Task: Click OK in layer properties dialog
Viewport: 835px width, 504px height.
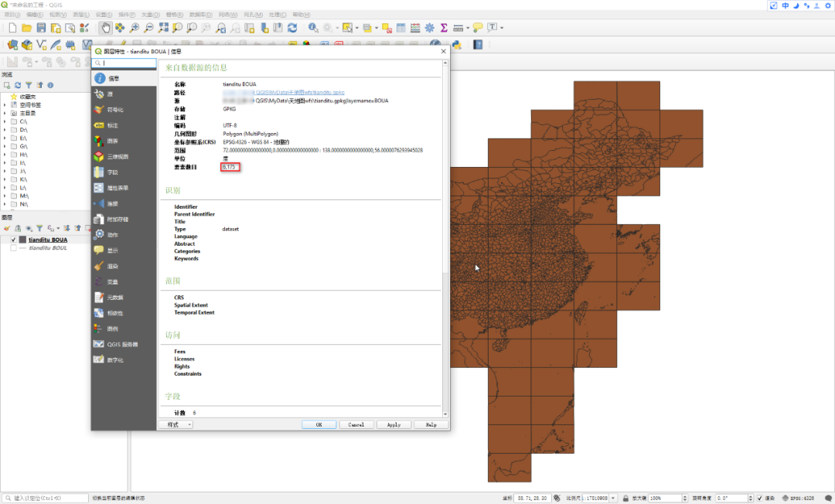Action: [x=319, y=424]
